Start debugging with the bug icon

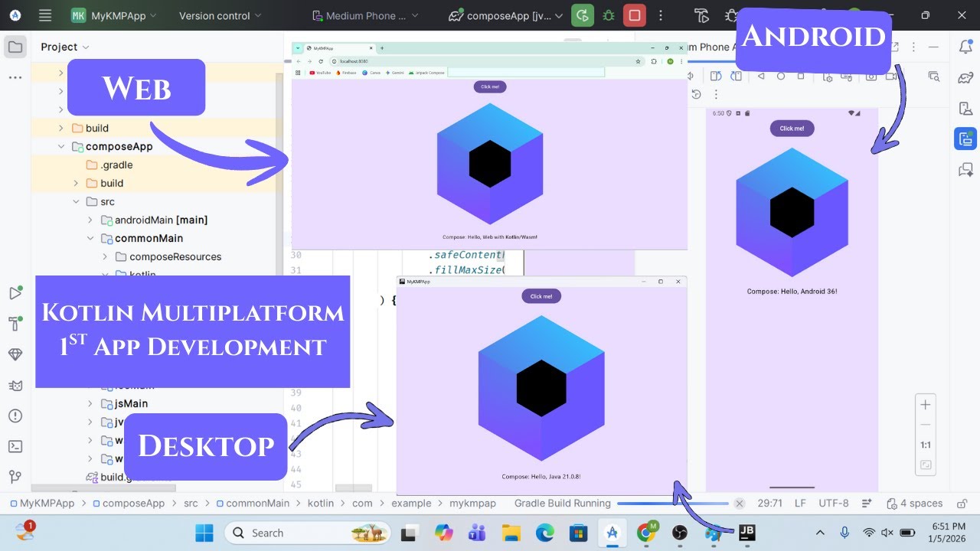click(608, 15)
